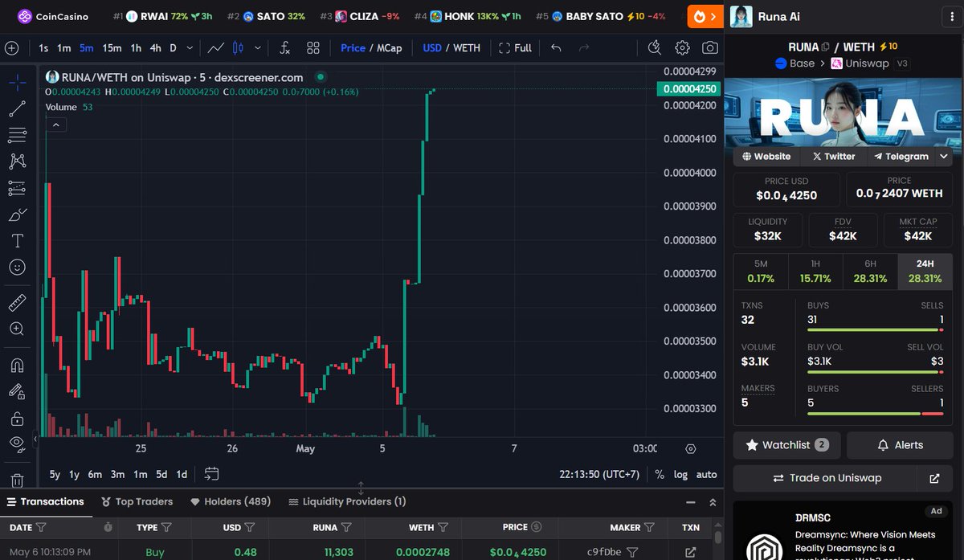964x560 pixels.
Task: Activate the zoom in tool
Action: point(17,329)
